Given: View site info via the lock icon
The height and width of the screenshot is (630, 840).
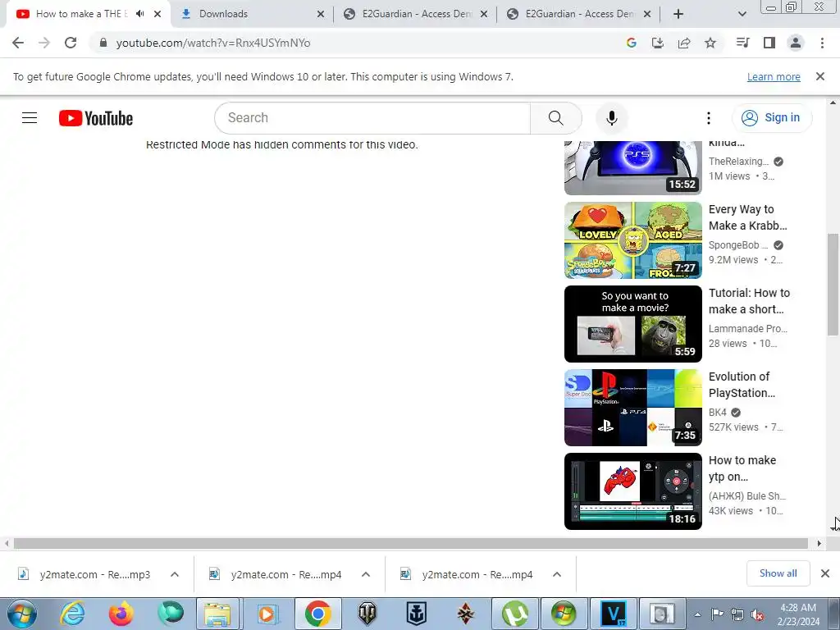Looking at the screenshot, I should 103,43.
